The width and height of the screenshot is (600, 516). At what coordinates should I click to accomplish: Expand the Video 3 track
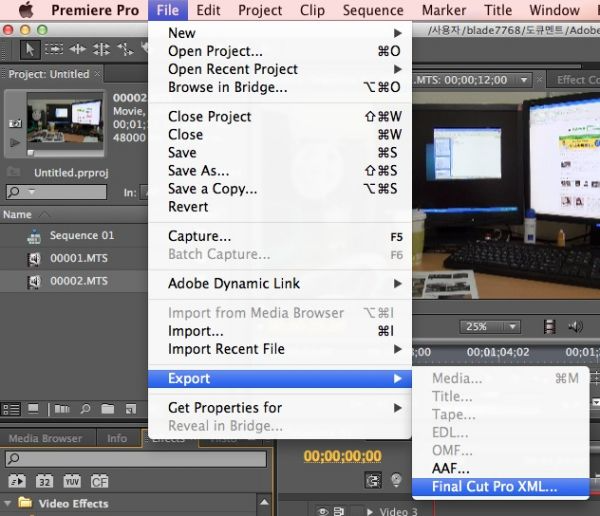click(369, 511)
